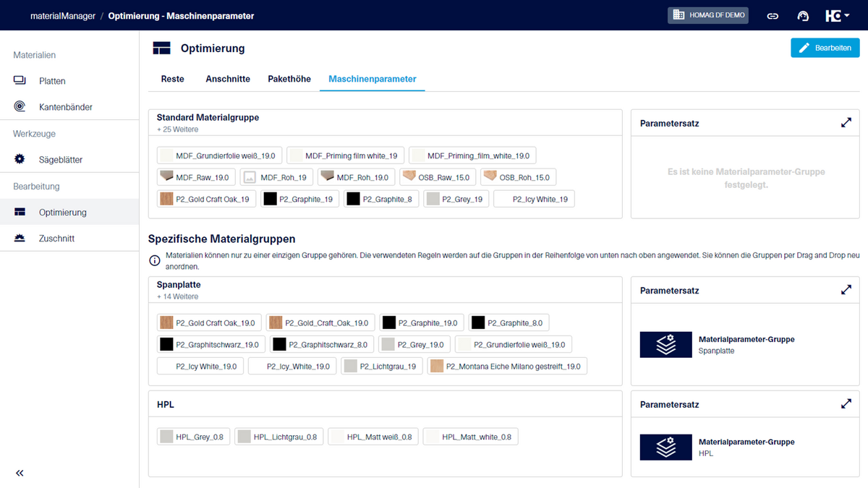Click the HOMAG DF DEMO organization button
The width and height of the screenshot is (868, 488).
(708, 15)
